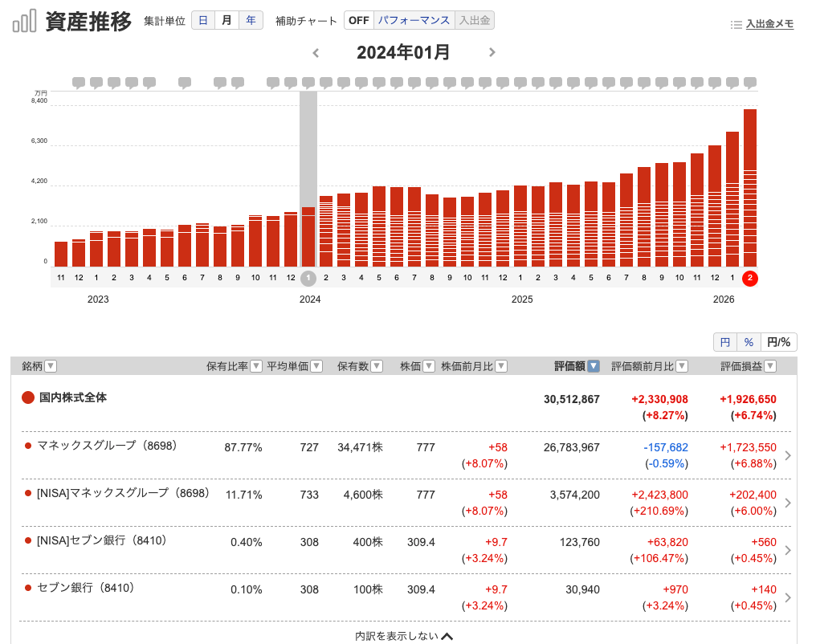This screenshot has width=816, height=644.
Task: Open detail arrow on セブン銀行 (8410) row
Action: tap(788, 597)
